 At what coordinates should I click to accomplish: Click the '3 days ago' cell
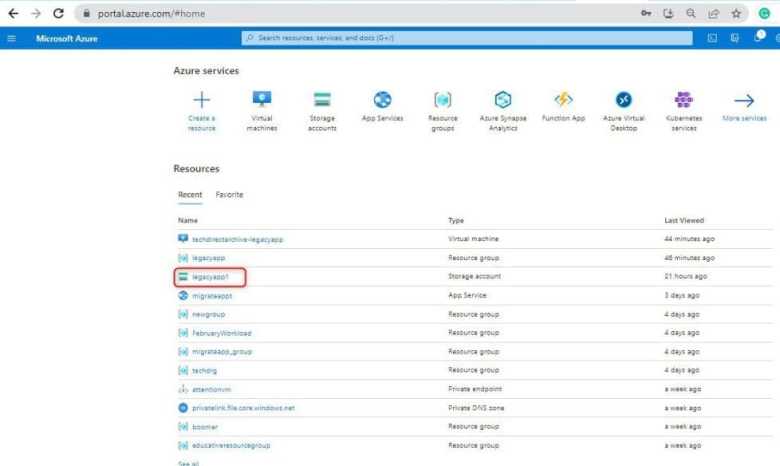point(682,295)
